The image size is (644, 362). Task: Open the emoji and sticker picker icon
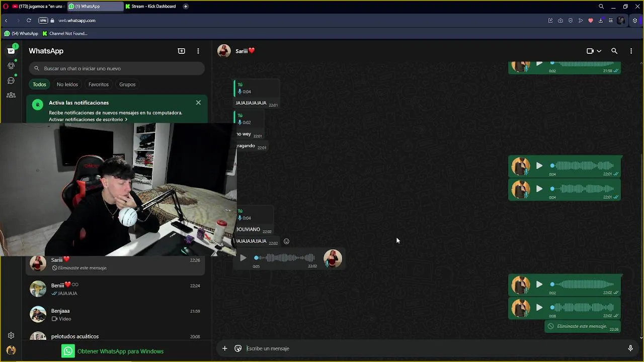238,348
